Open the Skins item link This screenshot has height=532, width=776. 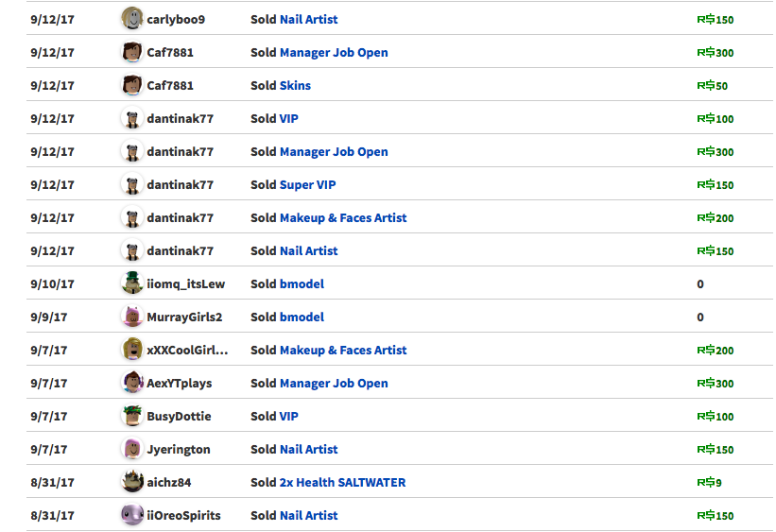pos(295,86)
